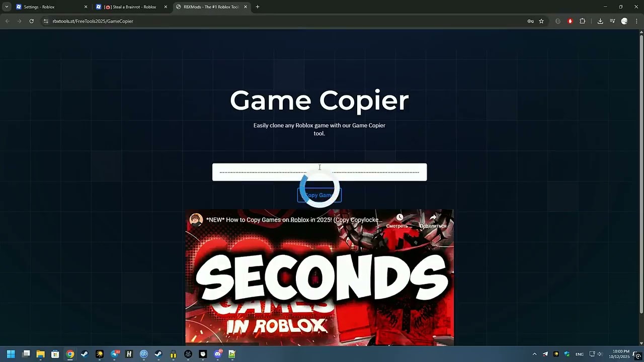Open the video title link
This screenshot has width=644, height=362.
(294, 220)
